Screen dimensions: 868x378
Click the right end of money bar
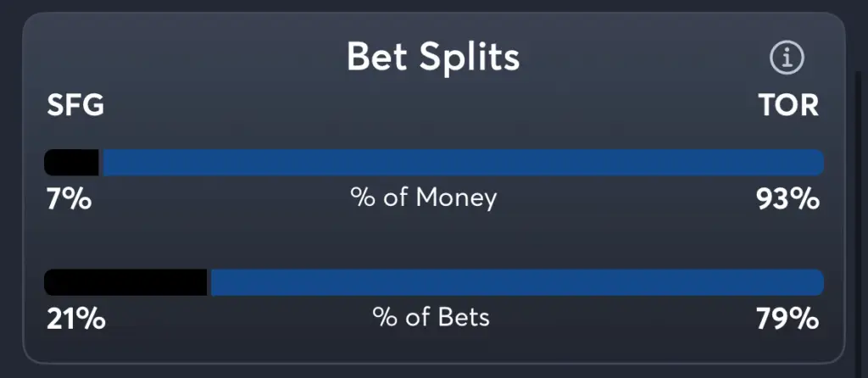point(818,163)
